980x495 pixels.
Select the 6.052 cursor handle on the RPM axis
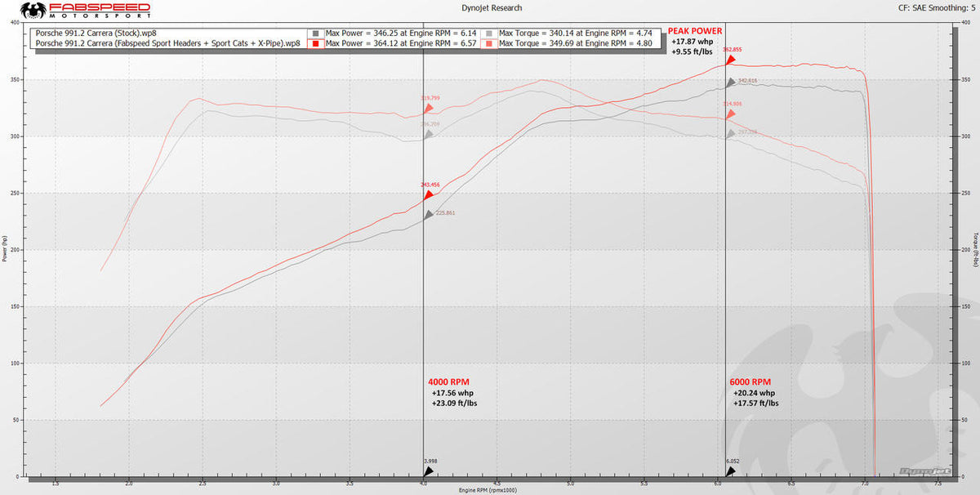point(731,471)
